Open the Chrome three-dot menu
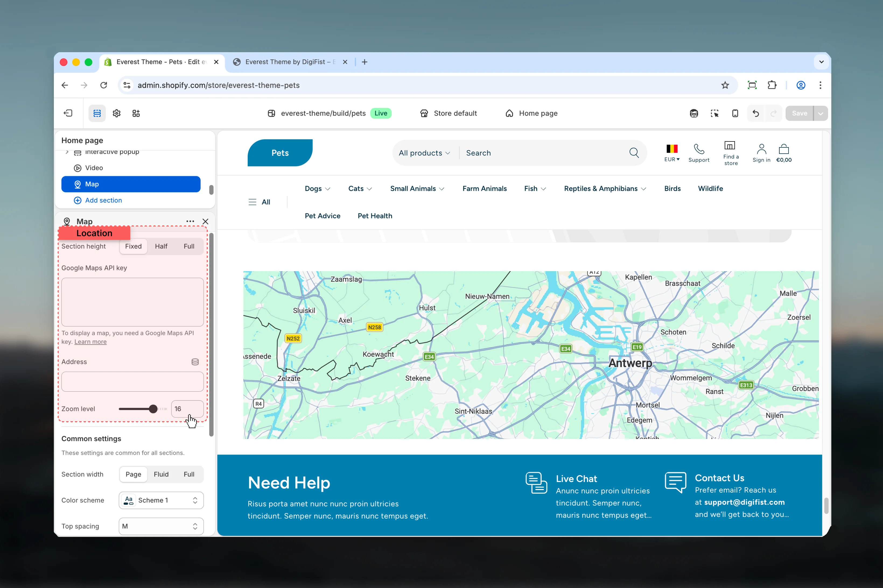Screen dimensions: 883x588 [820, 85]
